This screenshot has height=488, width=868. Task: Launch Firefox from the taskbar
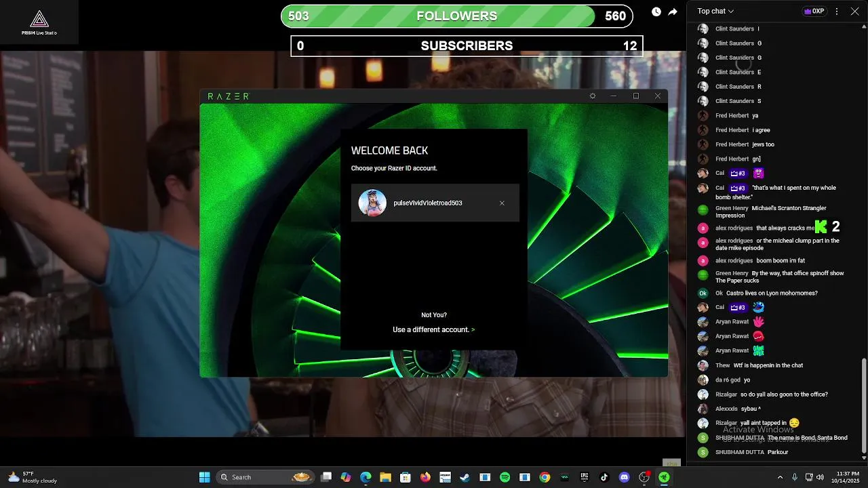coord(425,477)
